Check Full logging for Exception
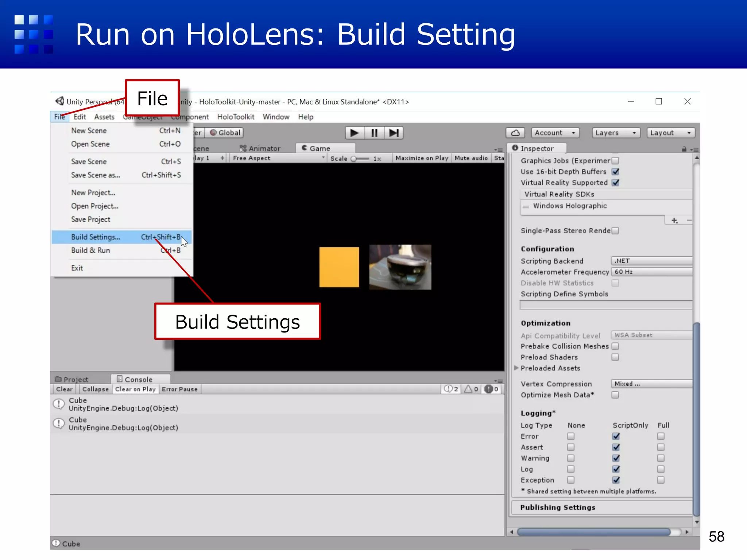The image size is (747, 560). 661,480
